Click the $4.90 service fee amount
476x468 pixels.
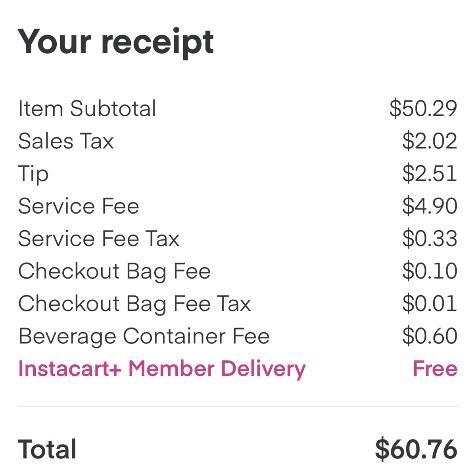pos(430,206)
